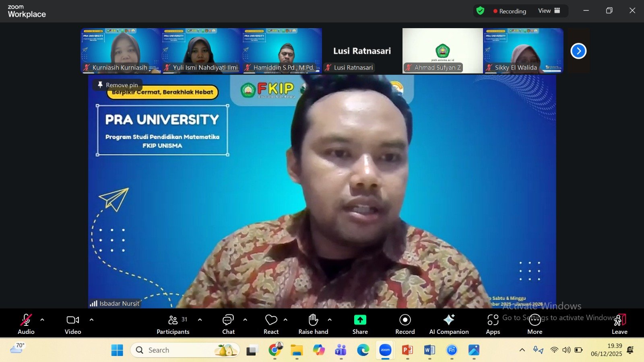
Task: Toggle mute on Lusi Ratnasari's tile
Action: click(328, 68)
